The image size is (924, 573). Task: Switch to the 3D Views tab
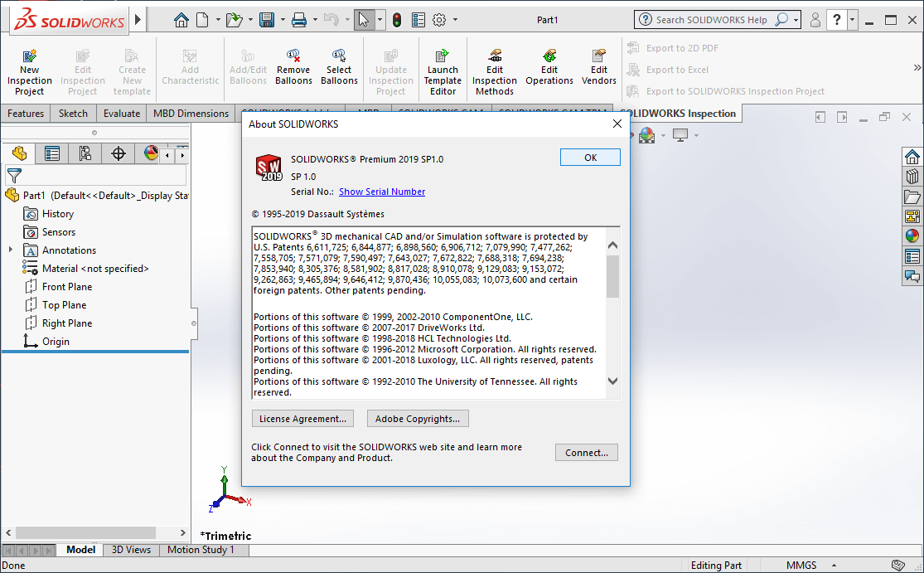(x=131, y=550)
